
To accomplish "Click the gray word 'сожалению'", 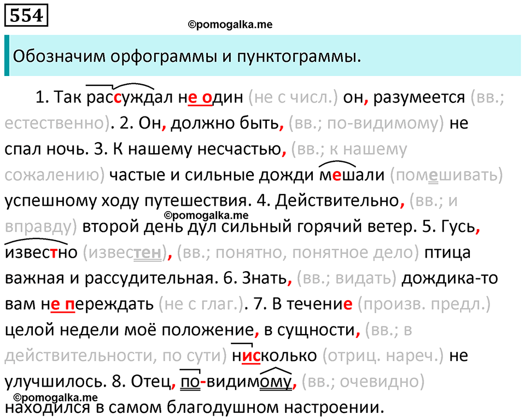I will [52, 175].
